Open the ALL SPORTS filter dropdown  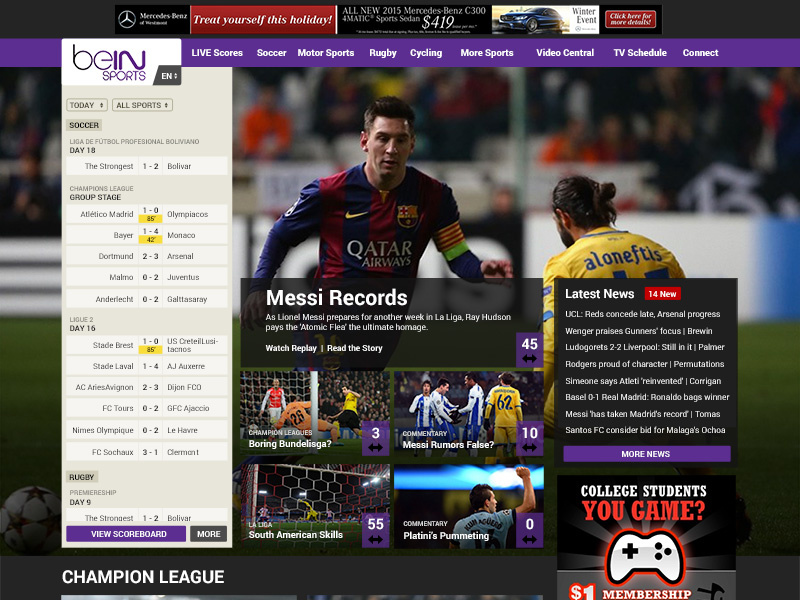[x=141, y=104]
